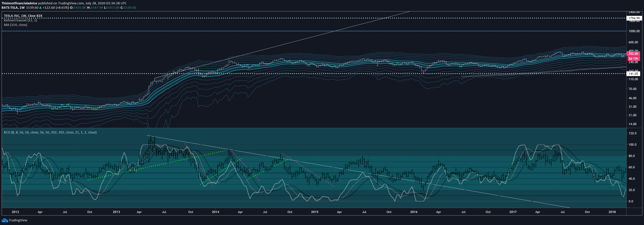This screenshot has width=644, height=225.
Task: Click the 2014 time axis label
Action: point(215,212)
